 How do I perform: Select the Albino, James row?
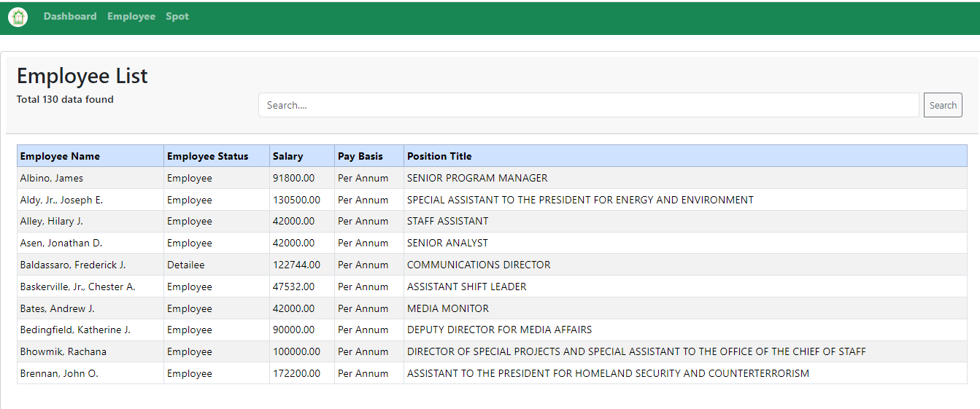coord(52,178)
